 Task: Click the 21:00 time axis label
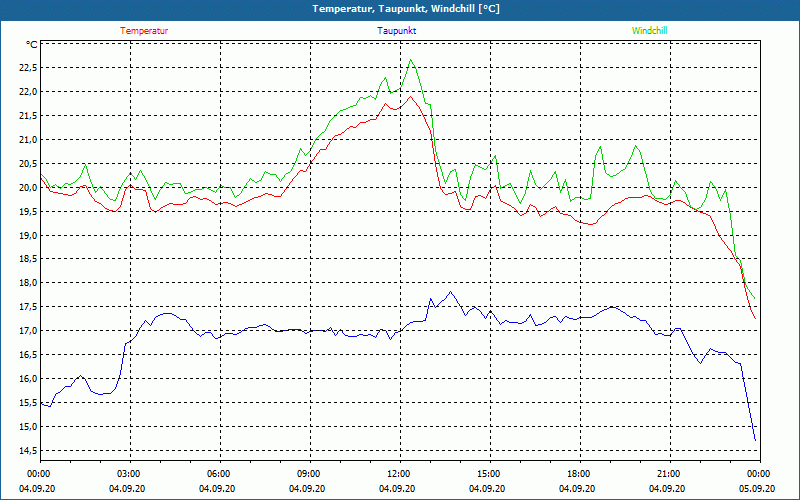coord(670,474)
